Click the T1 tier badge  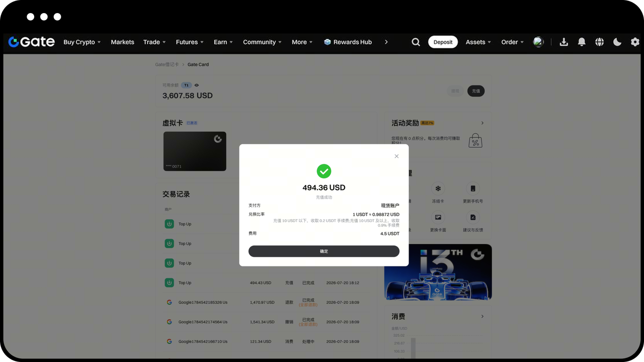186,85
